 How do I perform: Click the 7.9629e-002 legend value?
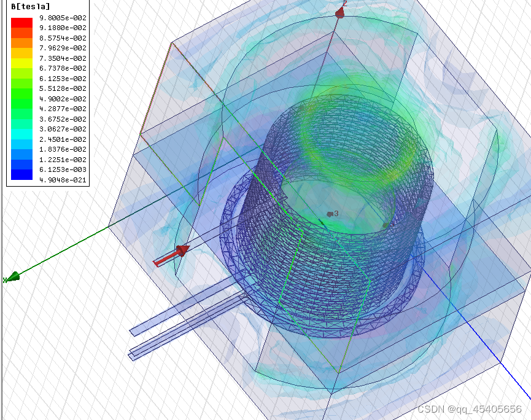tap(63, 48)
